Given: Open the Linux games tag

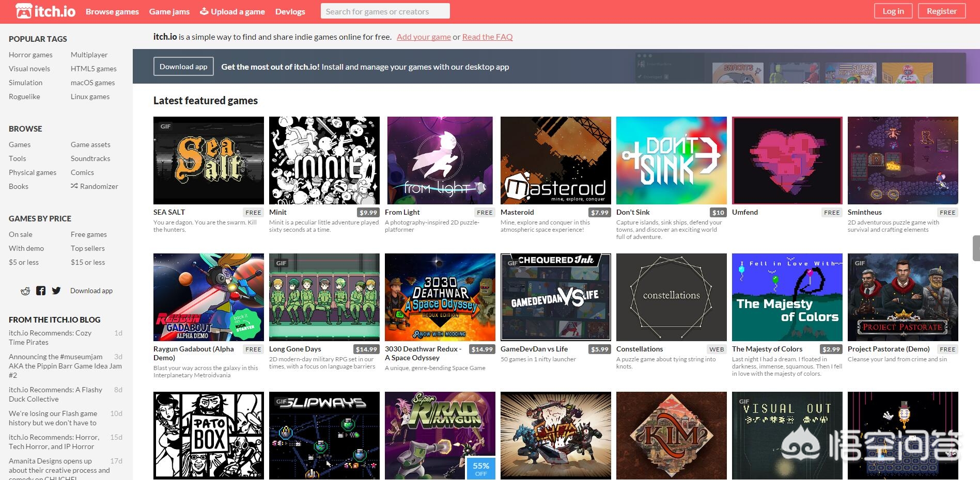Looking at the screenshot, I should pos(90,97).
